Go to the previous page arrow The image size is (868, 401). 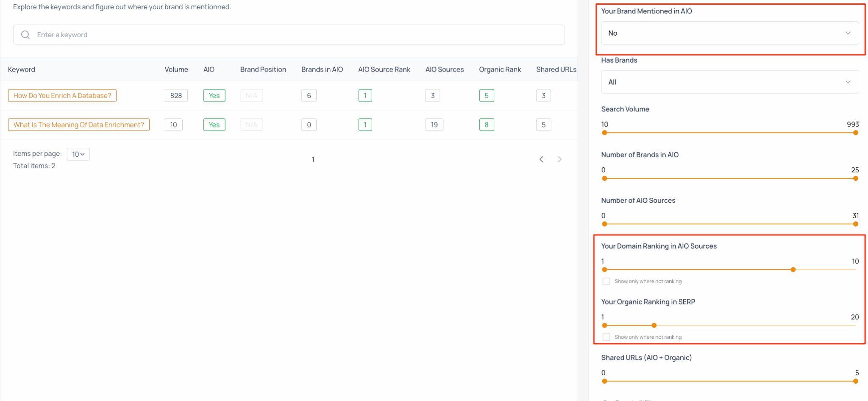click(x=541, y=159)
